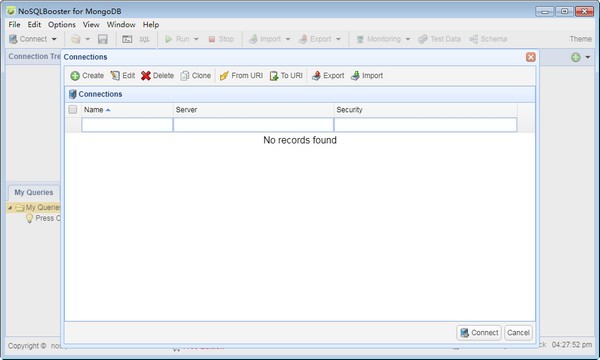
Task: Expand the Run dropdown arrow
Action: (x=196, y=39)
